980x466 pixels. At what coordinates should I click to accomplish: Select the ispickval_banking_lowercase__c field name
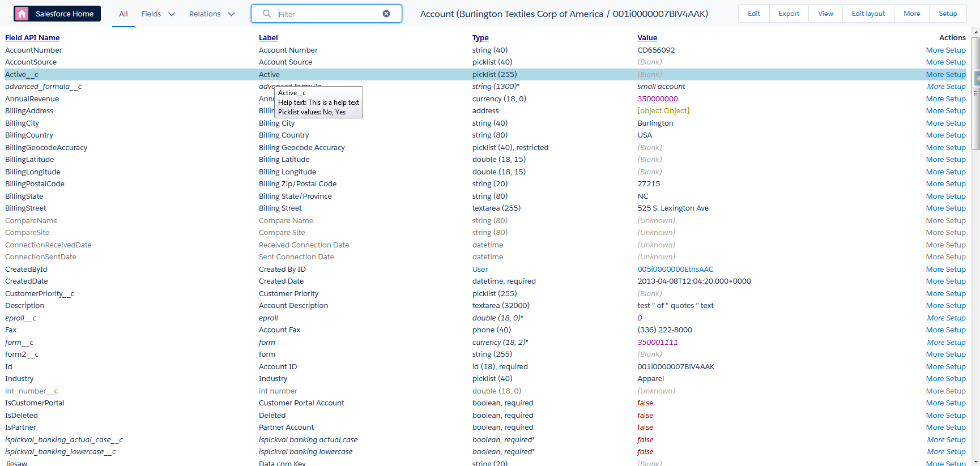coord(61,452)
